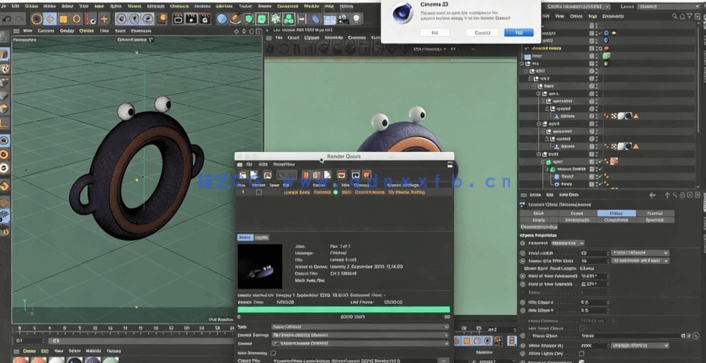Open Edit Render Settings clapperboard icon
The width and height of the screenshot is (706, 363).
pos(205,19)
